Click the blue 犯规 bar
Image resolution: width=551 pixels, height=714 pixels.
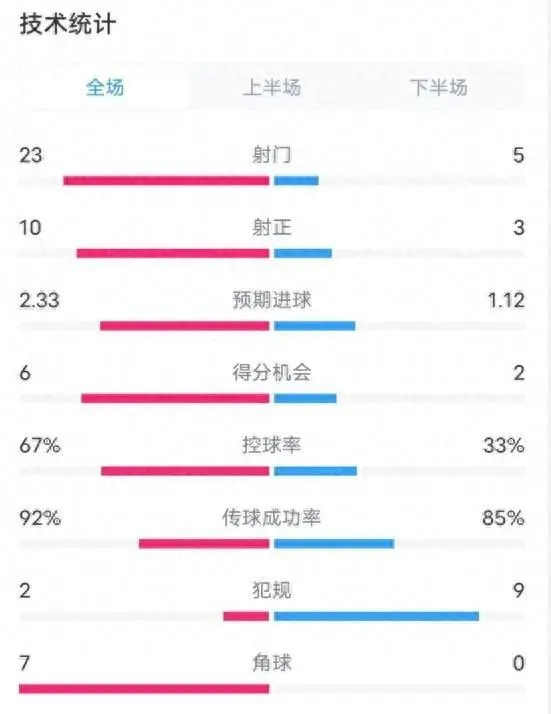377,616
